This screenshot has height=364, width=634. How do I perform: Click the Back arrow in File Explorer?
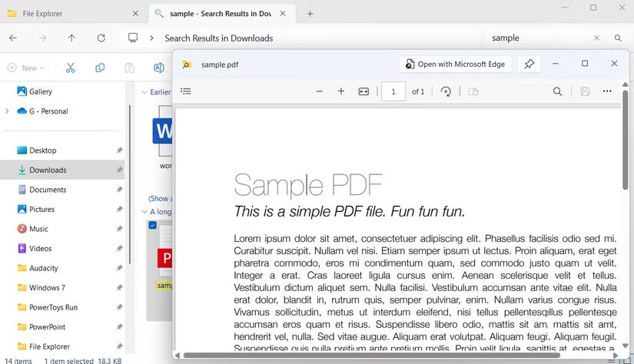pyautogui.click(x=13, y=38)
